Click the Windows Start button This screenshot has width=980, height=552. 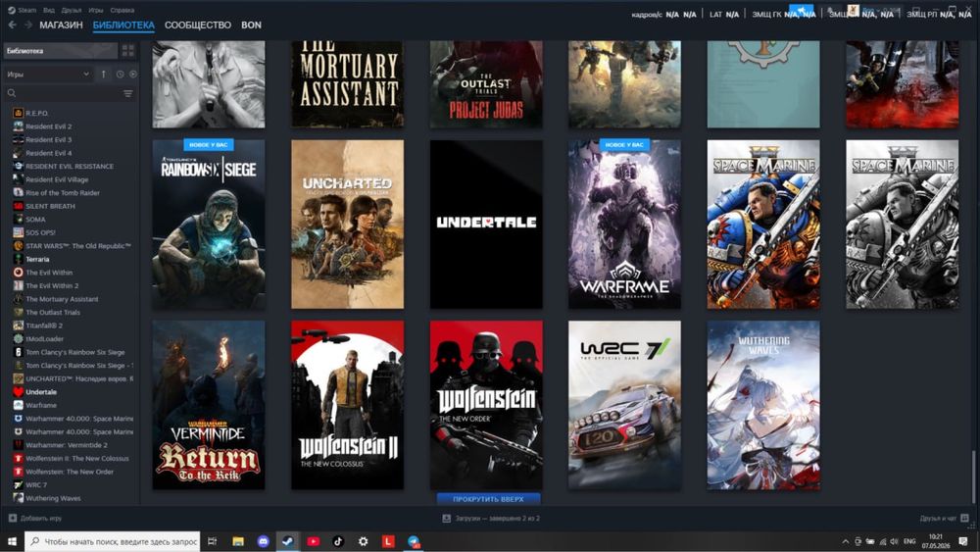(x=12, y=541)
